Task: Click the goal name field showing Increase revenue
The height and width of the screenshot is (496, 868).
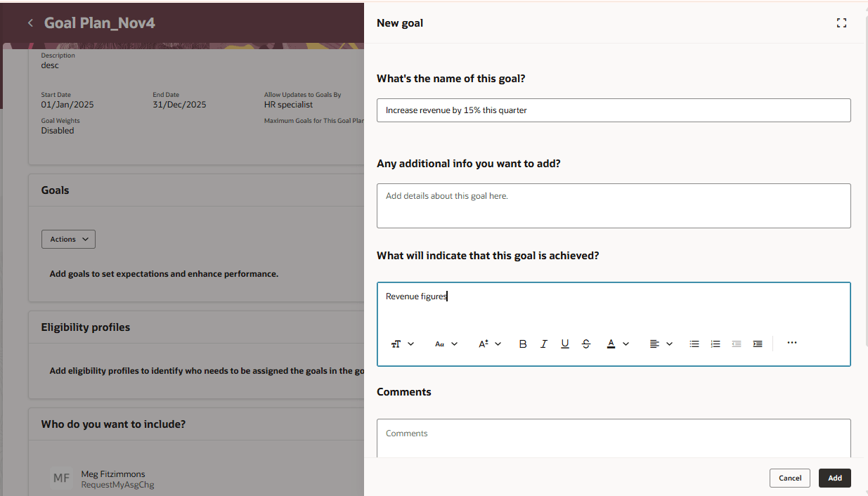Action: (614, 110)
